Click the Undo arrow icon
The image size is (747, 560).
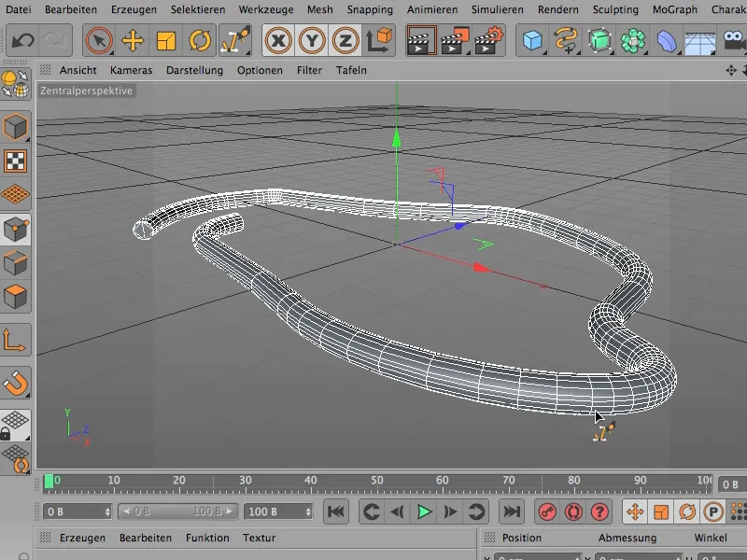[22, 40]
